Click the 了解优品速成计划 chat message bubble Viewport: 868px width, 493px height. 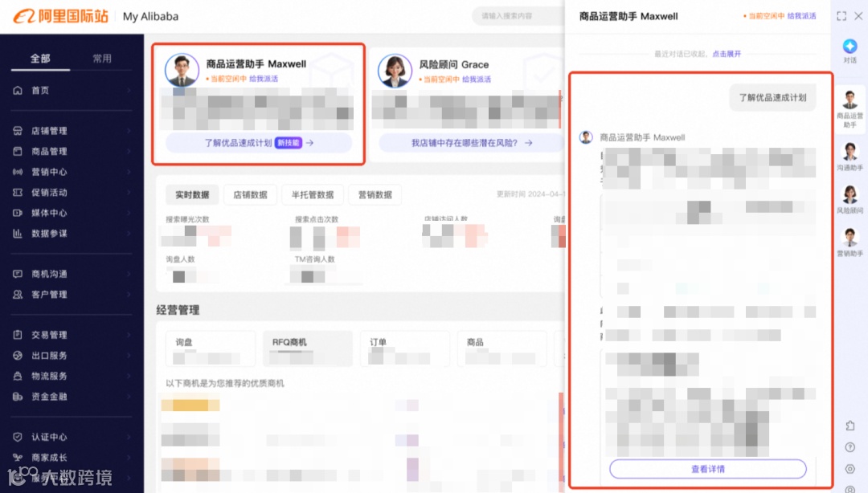pyautogui.click(x=773, y=97)
